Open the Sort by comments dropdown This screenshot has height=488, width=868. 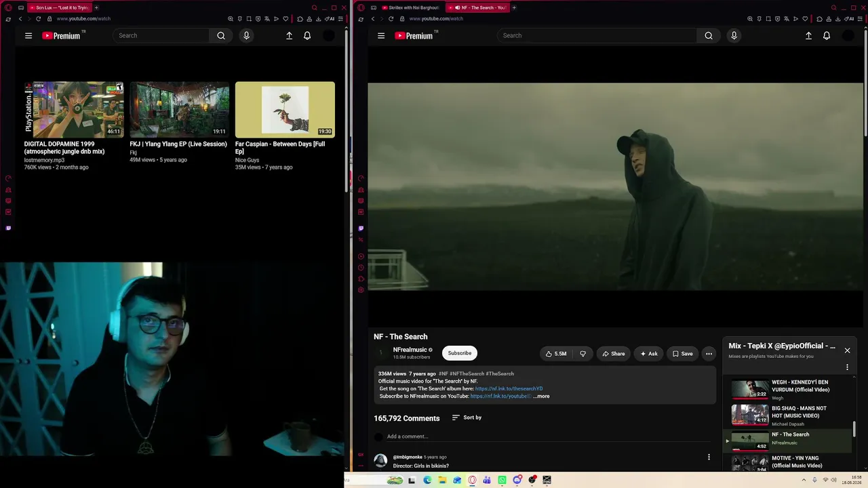pyautogui.click(x=467, y=418)
